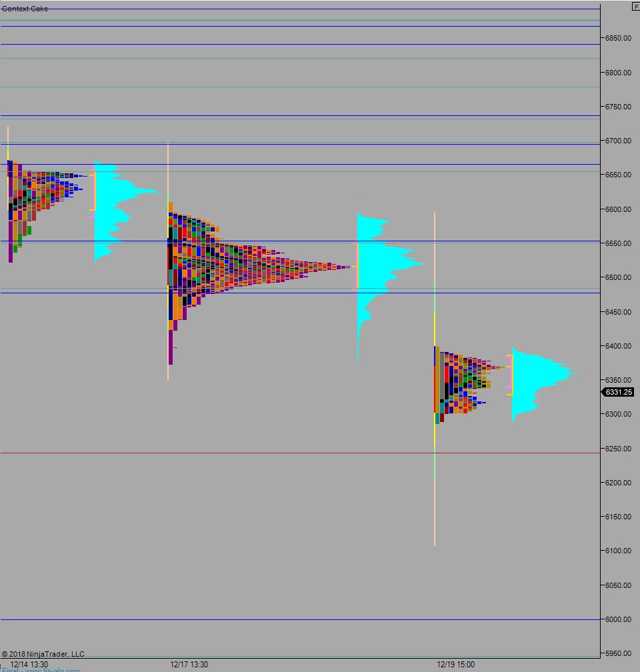
Task: Click the 6450.00 price axis label
Action: (x=618, y=312)
